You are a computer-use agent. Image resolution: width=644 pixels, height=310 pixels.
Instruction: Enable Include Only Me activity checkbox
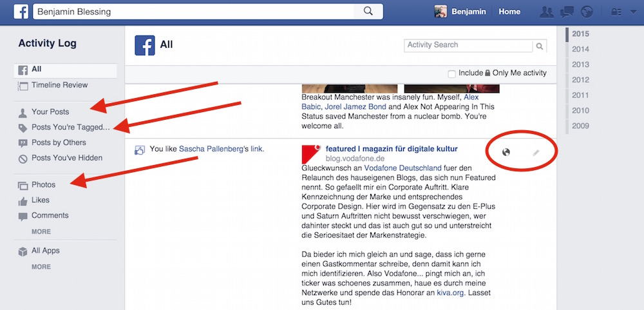(452, 74)
